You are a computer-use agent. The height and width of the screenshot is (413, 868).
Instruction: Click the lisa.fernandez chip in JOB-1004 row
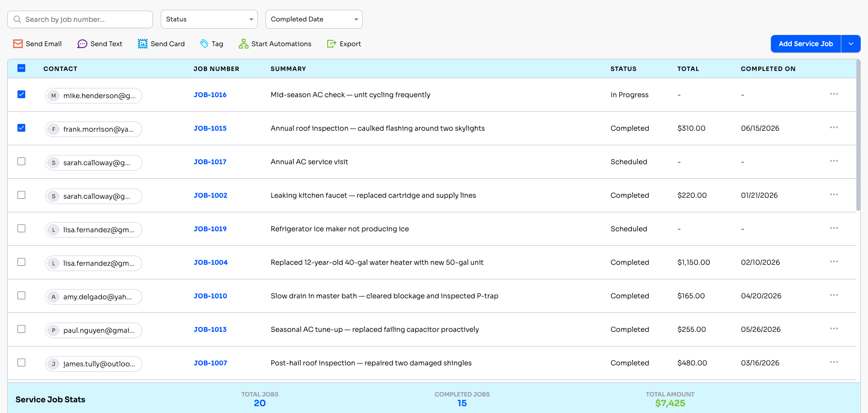[x=94, y=263]
